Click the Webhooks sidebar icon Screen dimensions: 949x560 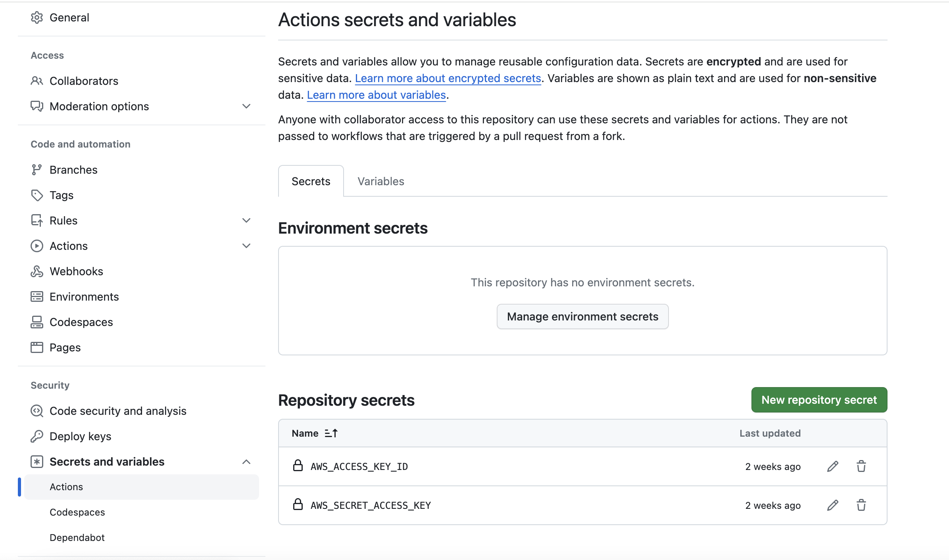coord(36,271)
